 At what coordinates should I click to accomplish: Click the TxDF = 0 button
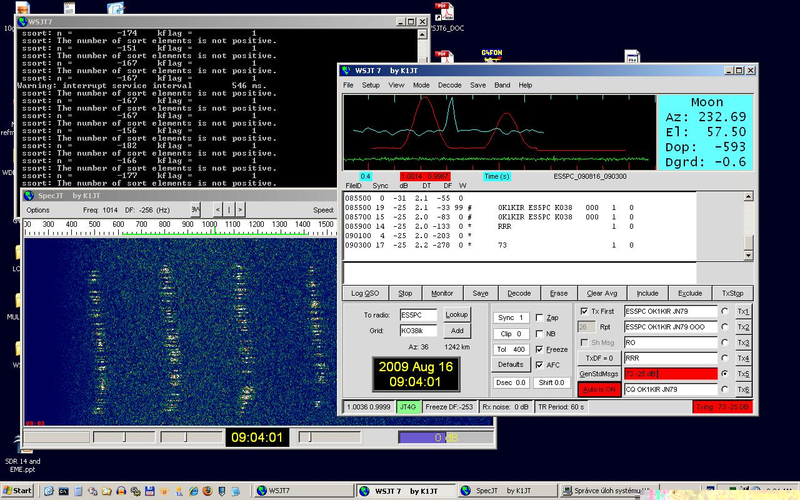click(x=599, y=358)
